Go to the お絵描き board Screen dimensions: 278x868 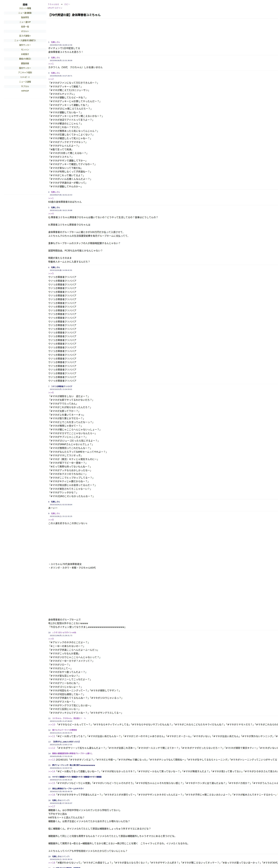pyautogui.click(x=25, y=54)
